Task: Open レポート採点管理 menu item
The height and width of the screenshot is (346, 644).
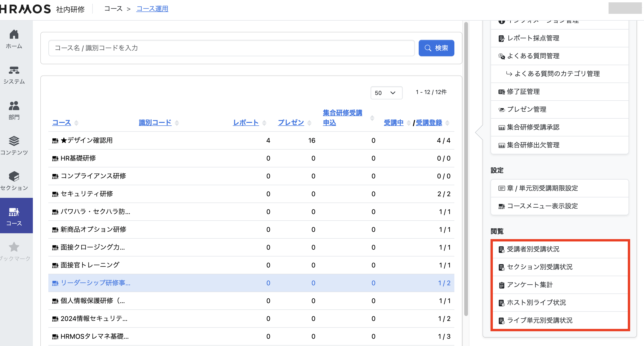Action: point(533,38)
